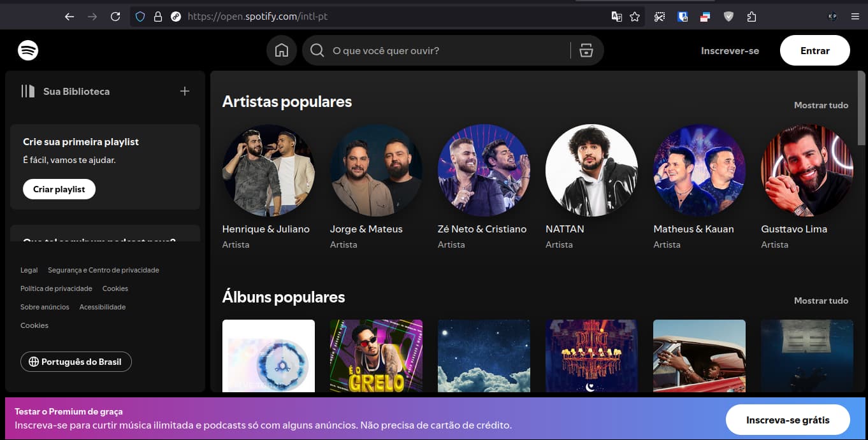Open the browser hamburger menu
Screen dimensions: 868x440
(x=855, y=17)
